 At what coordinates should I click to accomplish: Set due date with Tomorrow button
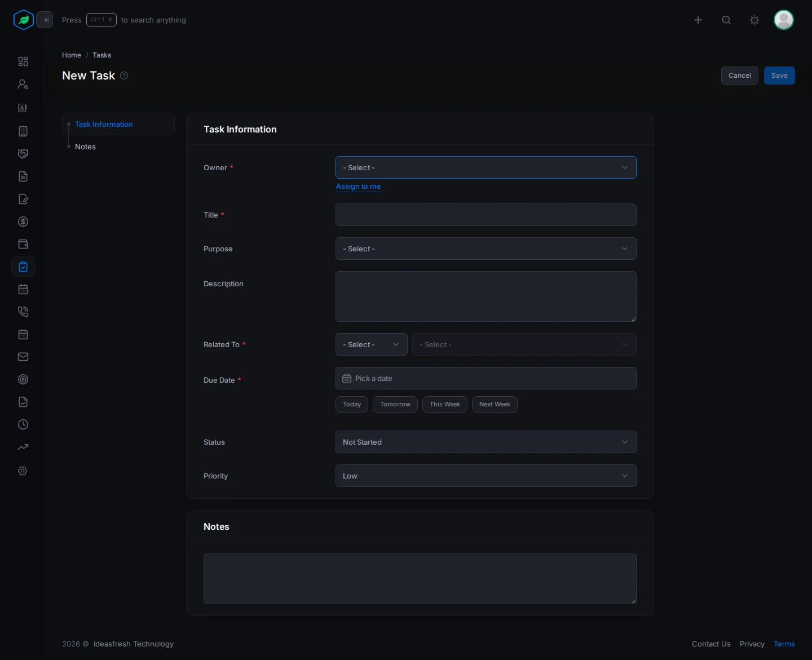[395, 404]
